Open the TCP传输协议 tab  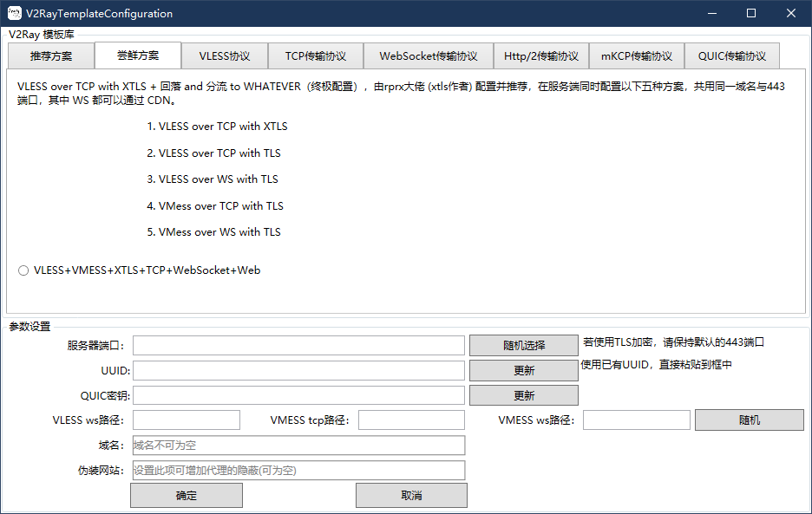click(x=316, y=56)
